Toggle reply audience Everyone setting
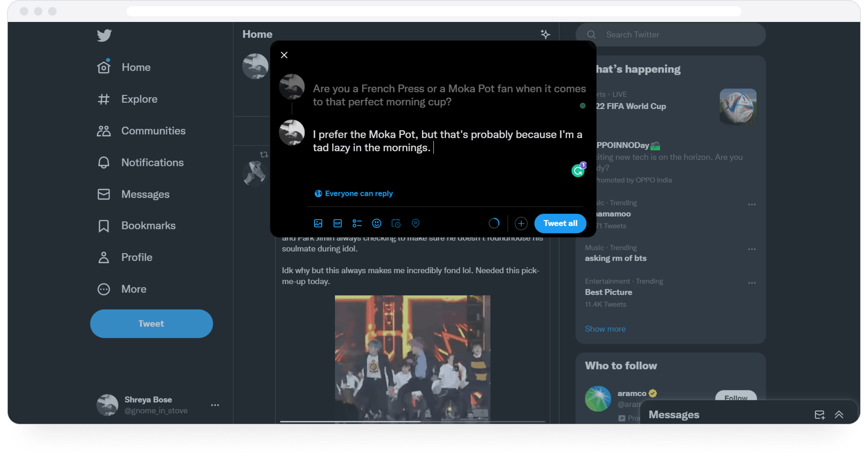The width and height of the screenshot is (868, 460). (x=353, y=193)
